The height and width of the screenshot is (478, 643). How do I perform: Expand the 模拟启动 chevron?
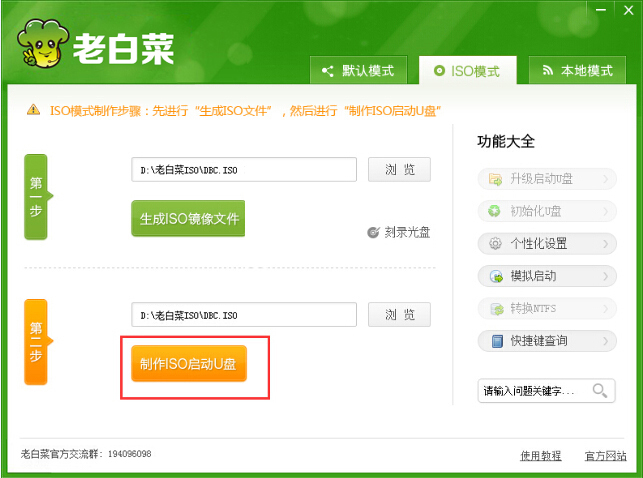pos(606,276)
